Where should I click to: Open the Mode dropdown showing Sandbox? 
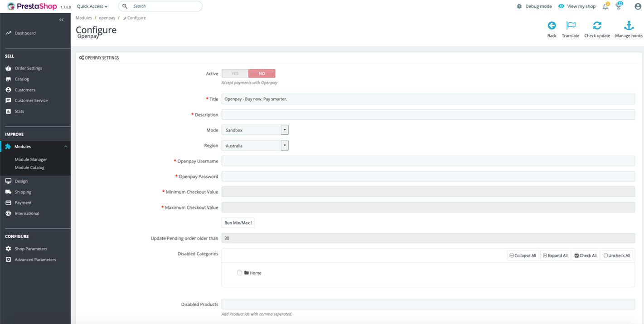(255, 130)
